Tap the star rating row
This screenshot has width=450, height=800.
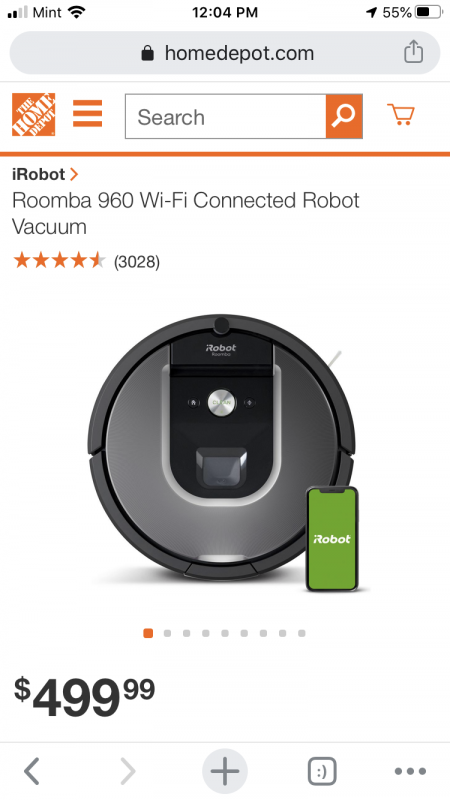[59, 261]
